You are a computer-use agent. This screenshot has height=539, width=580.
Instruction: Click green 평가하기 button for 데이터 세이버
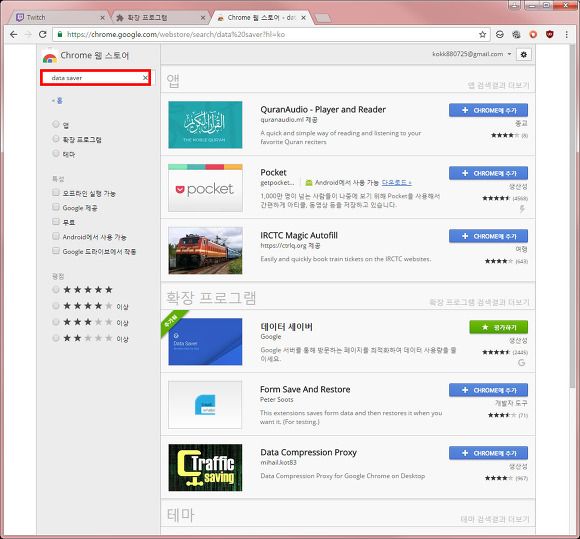pyautogui.click(x=499, y=327)
